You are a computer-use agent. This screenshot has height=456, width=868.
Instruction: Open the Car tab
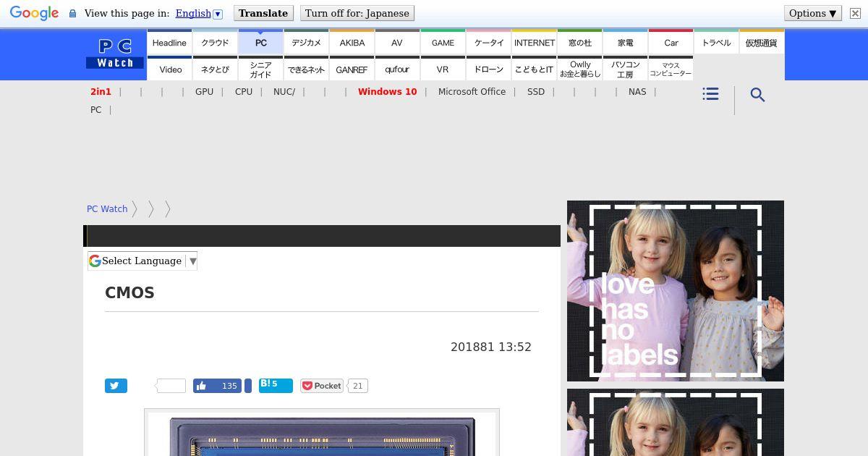(x=671, y=42)
